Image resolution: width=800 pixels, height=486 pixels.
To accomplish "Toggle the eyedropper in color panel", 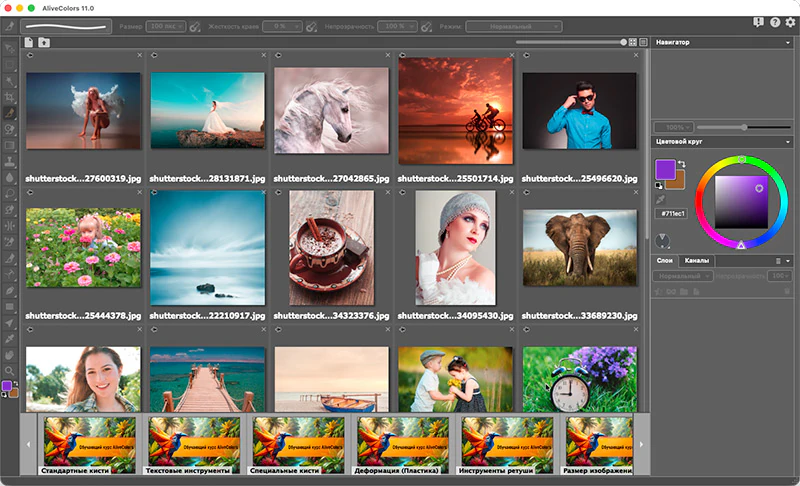I will [660, 199].
